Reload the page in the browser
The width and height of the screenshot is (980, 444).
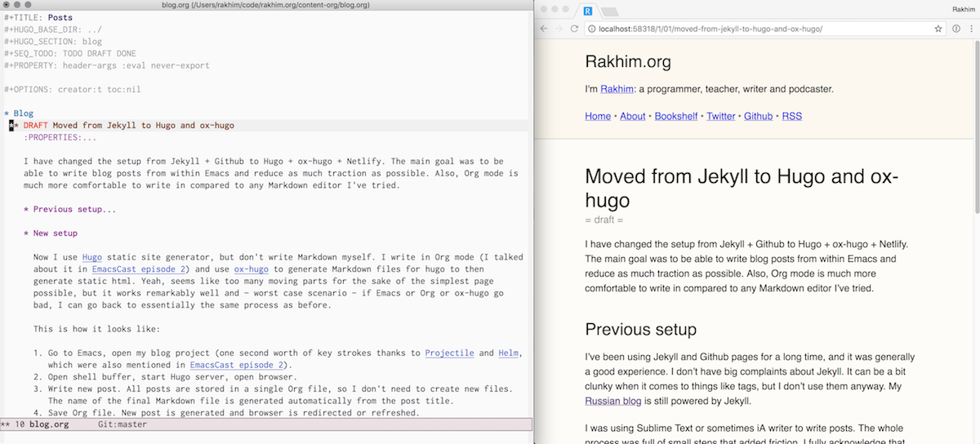pos(574,29)
